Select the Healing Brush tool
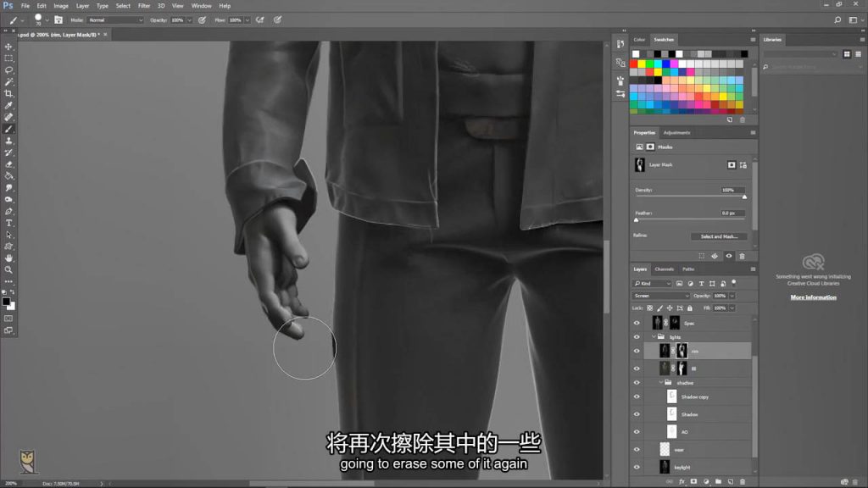 [x=8, y=117]
